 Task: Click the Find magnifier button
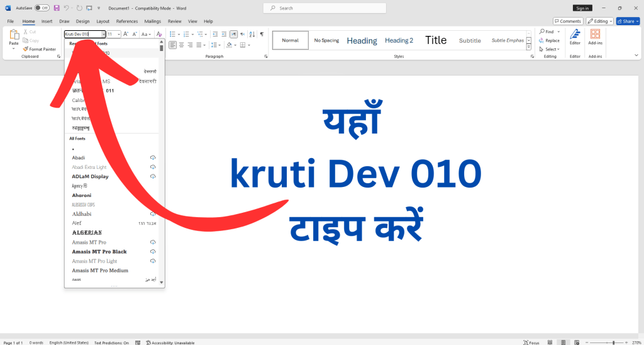547,31
